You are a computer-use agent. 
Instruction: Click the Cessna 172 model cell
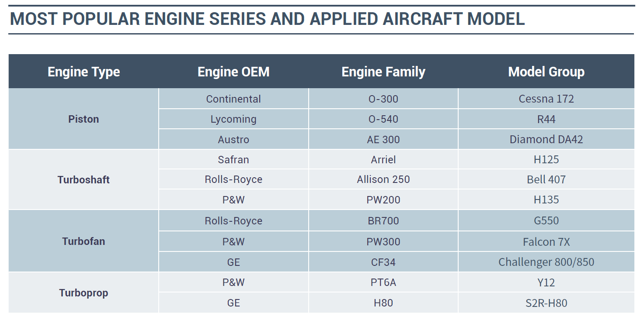tap(546, 99)
